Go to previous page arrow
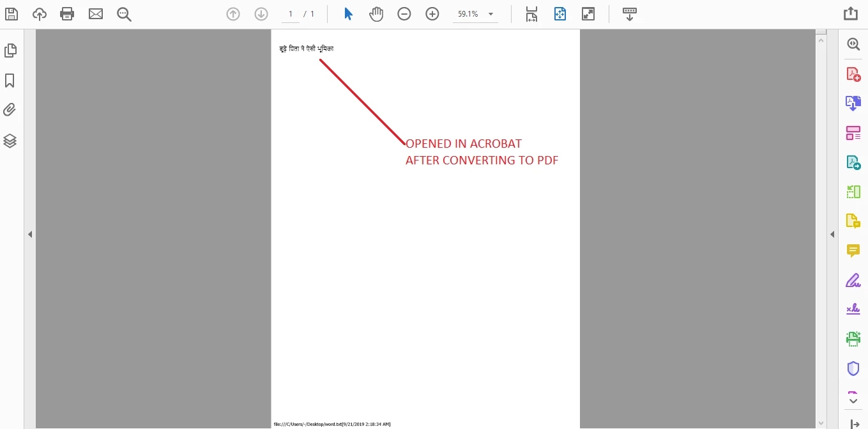 (x=233, y=13)
